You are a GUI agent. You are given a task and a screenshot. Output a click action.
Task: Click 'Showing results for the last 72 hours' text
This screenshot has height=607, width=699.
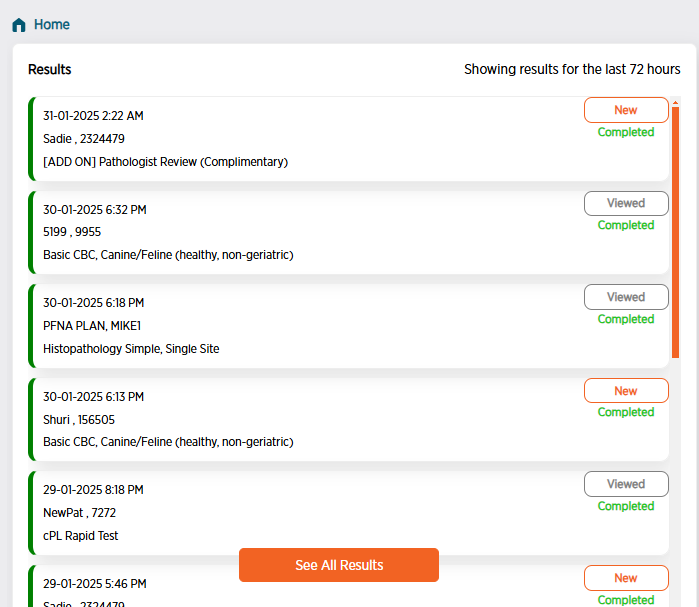(572, 70)
